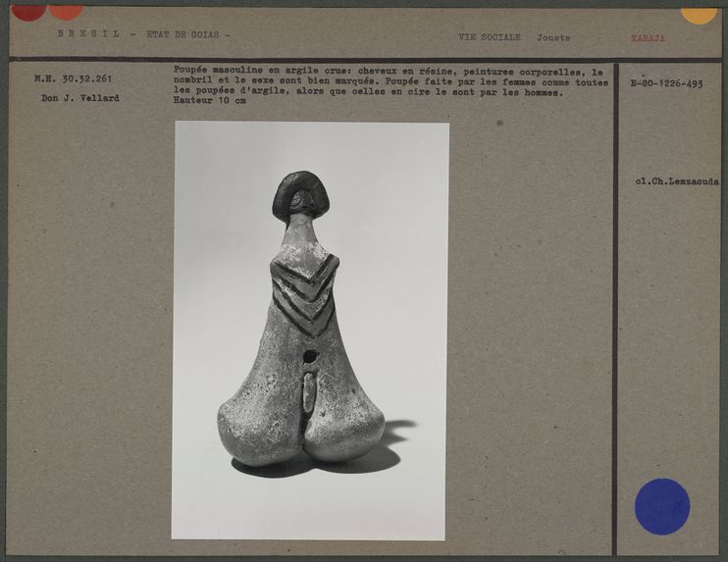Click the Jouets subcategory label
Image resolution: width=728 pixels, height=562 pixels.
[552, 37]
